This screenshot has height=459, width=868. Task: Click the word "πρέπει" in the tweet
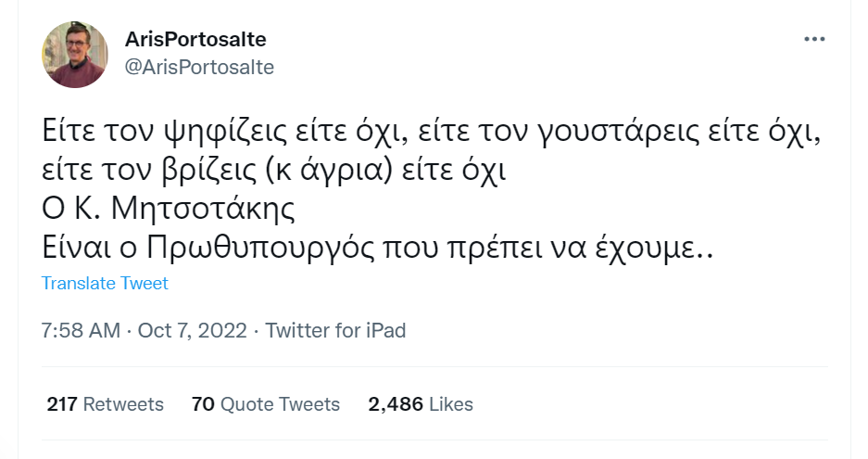click(489, 248)
